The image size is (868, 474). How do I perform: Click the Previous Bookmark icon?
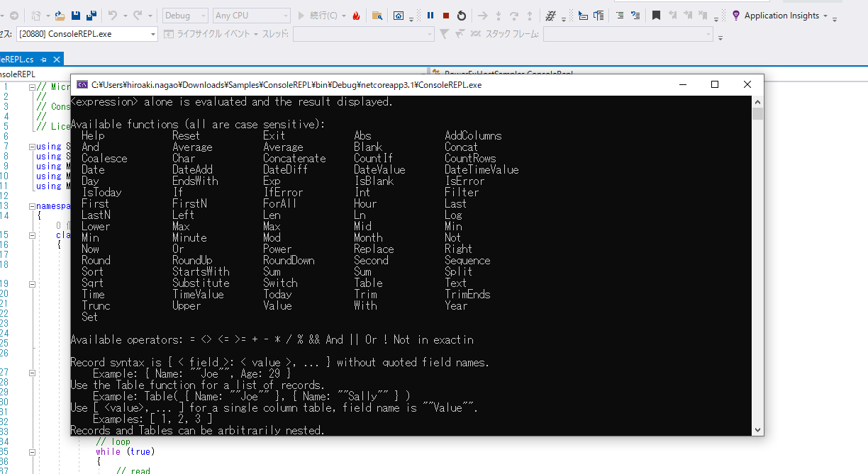click(672, 16)
